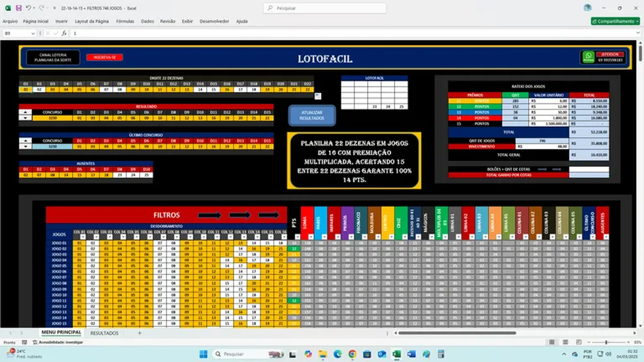Viewport: 644px width, 362px height.
Task: Open the Dados ribbon tab
Action: pos(147,21)
